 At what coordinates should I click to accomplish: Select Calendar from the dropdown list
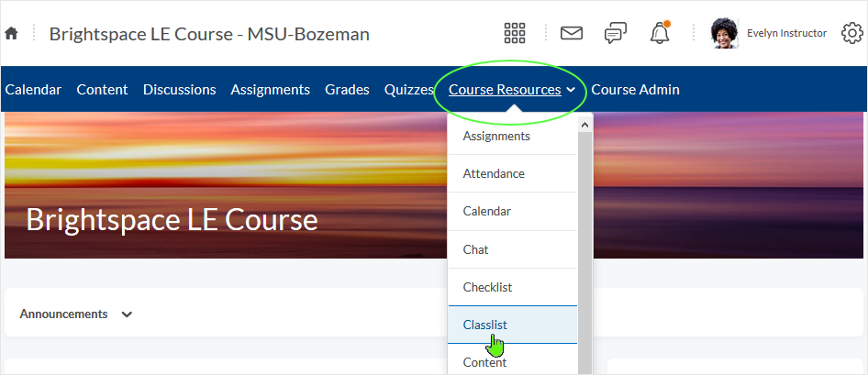[x=513, y=211]
